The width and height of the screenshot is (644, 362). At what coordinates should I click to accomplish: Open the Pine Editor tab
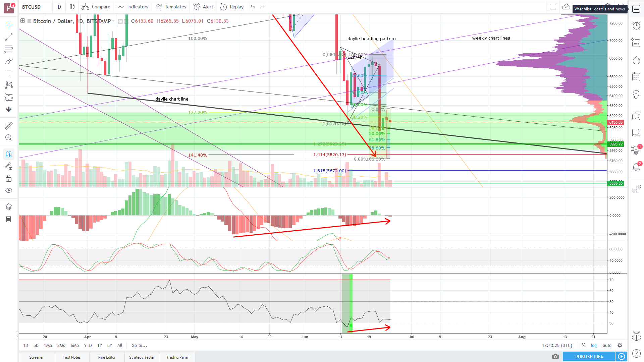[x=107, y=357]
